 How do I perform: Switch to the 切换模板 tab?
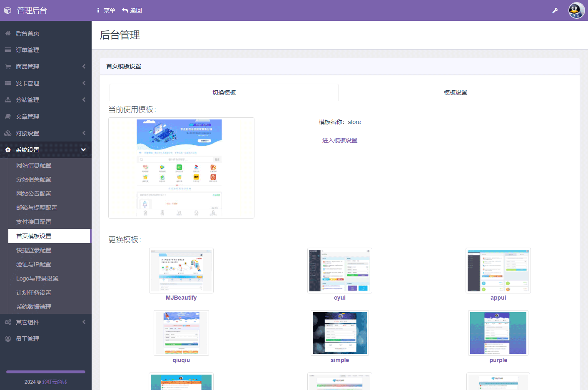[224, 92]
